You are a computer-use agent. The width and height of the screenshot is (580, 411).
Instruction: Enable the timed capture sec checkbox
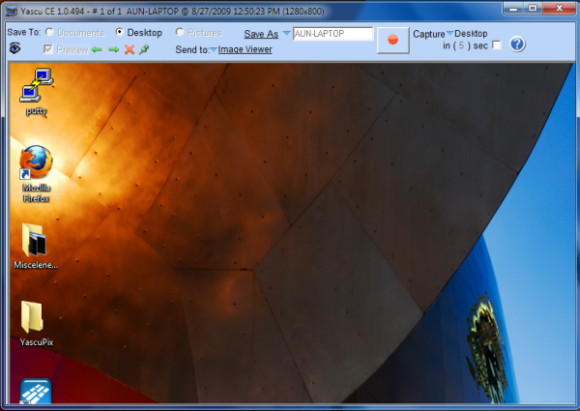coord(497,45)
